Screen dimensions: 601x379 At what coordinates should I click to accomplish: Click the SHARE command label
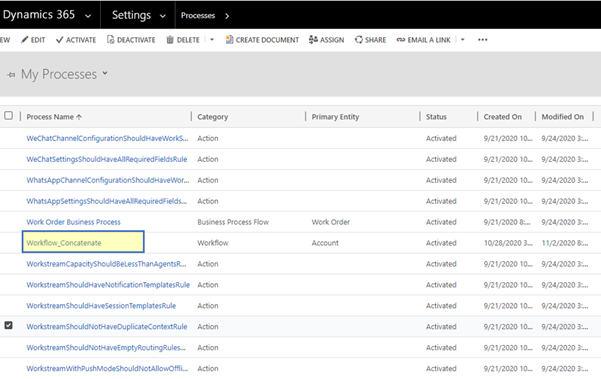pos(375,40)
